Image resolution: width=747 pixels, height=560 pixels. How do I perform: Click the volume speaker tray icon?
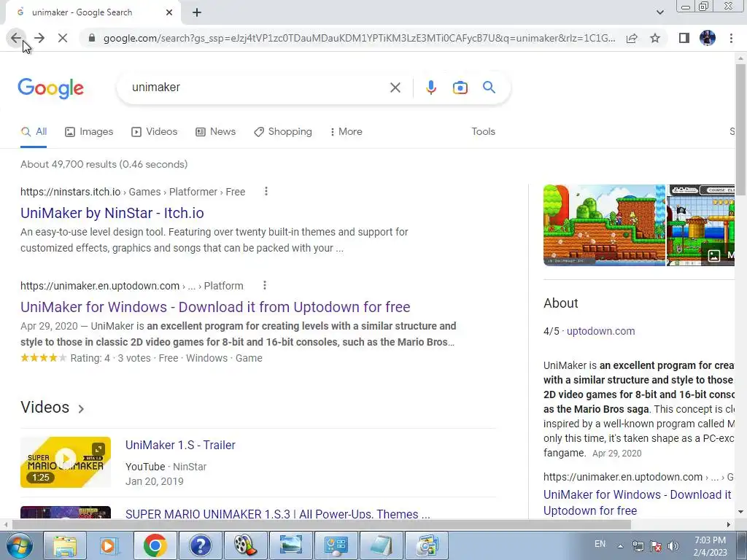pyautogui.click(x=673, y=546)
